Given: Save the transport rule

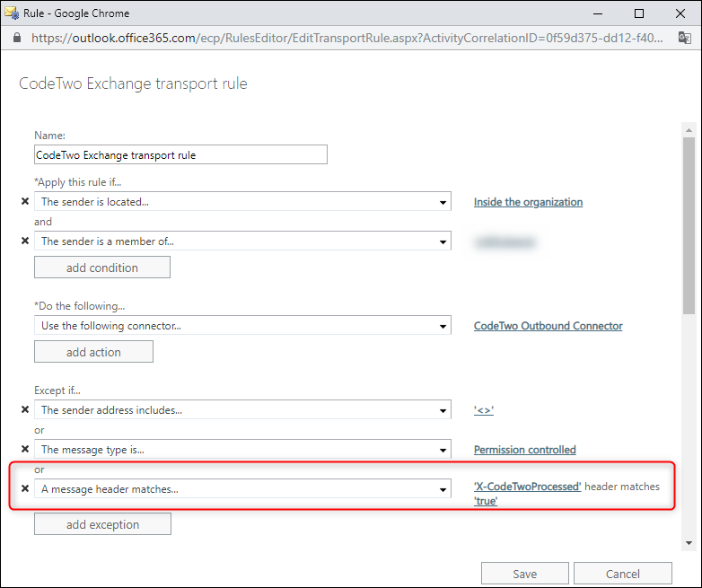Looking at the screenshot, I should pos(524,574).
